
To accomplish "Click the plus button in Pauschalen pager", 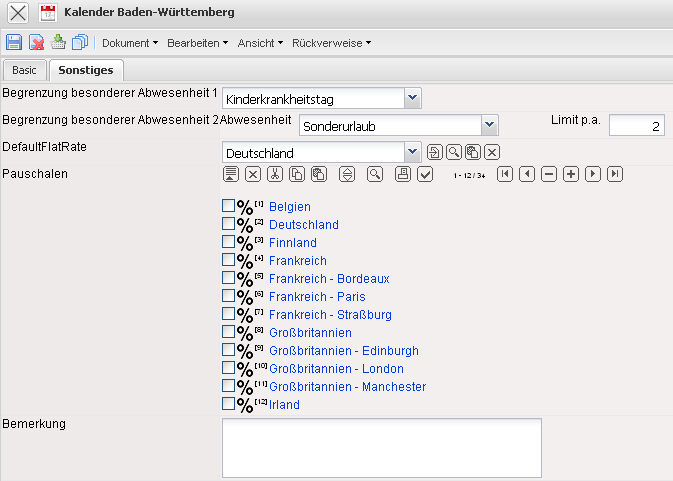I will tap(571, 174).
